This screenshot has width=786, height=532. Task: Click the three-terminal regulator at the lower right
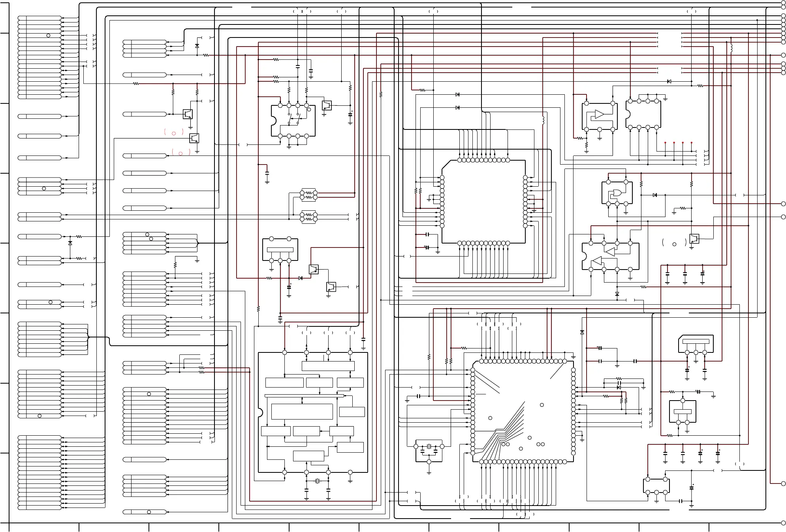[x=696, y=344]
